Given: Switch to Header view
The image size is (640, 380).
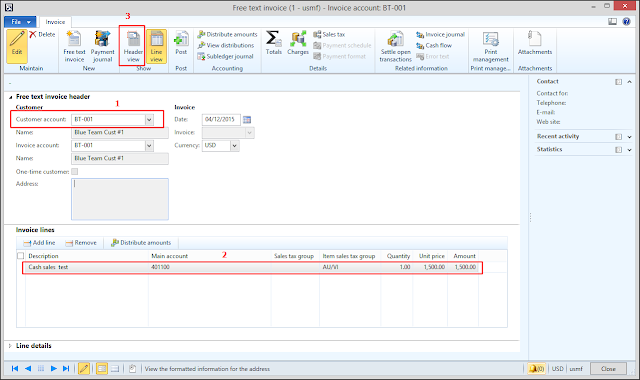Looking at the screenshot, I should coord(133,46).
